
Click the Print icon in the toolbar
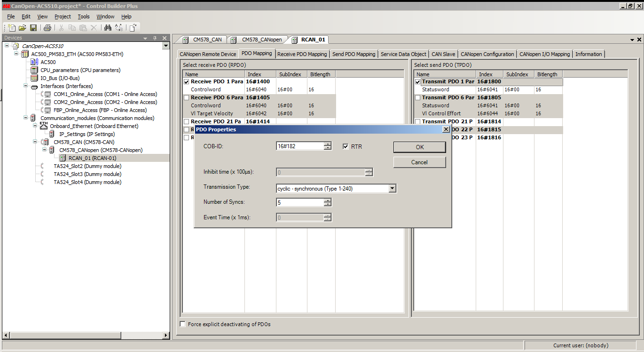click(47, 28)
